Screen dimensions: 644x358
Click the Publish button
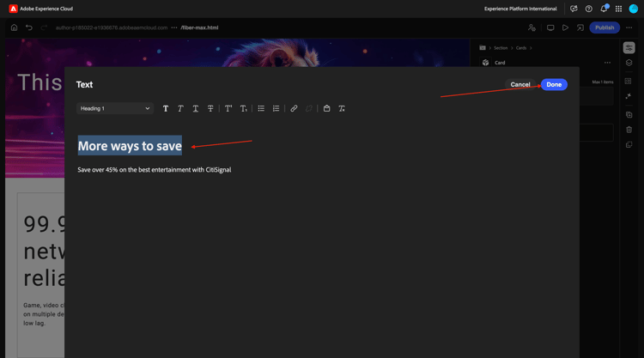605,27
